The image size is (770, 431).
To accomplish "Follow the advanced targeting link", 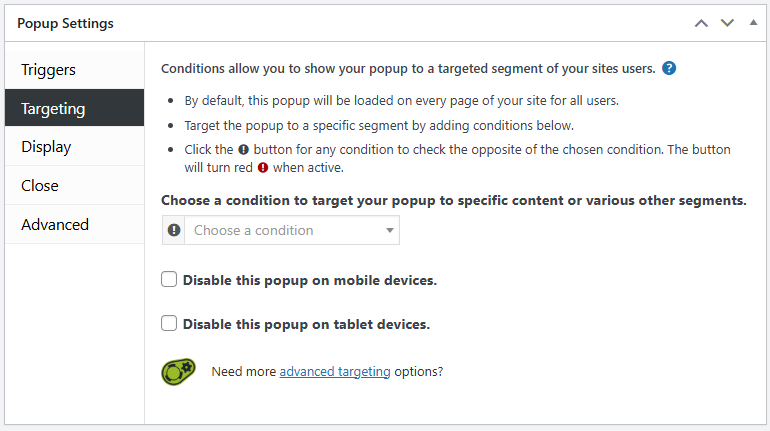I will (x=335, y=371).
